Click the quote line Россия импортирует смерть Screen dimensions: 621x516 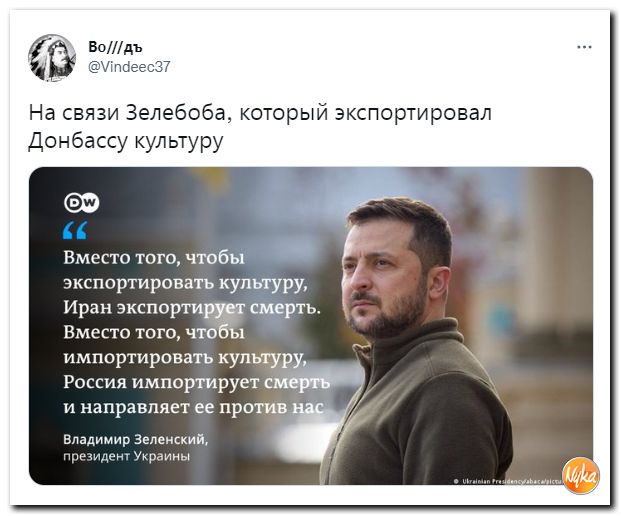coord(196,382)
